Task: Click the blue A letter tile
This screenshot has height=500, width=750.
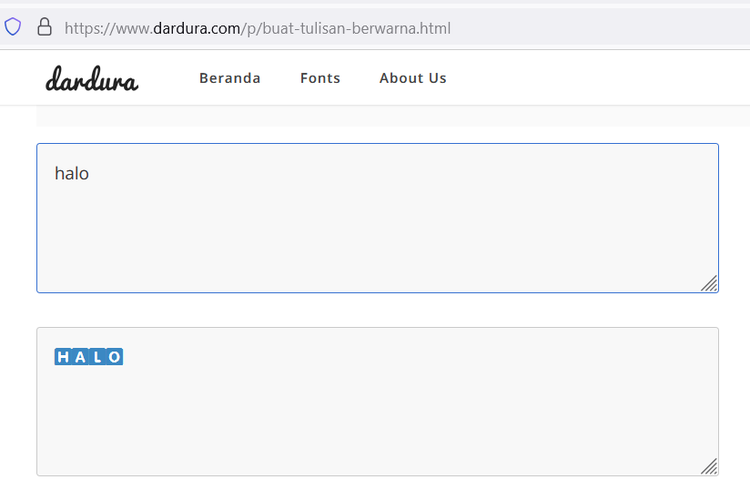Action: pyautogui.click(x=80, y=357)
